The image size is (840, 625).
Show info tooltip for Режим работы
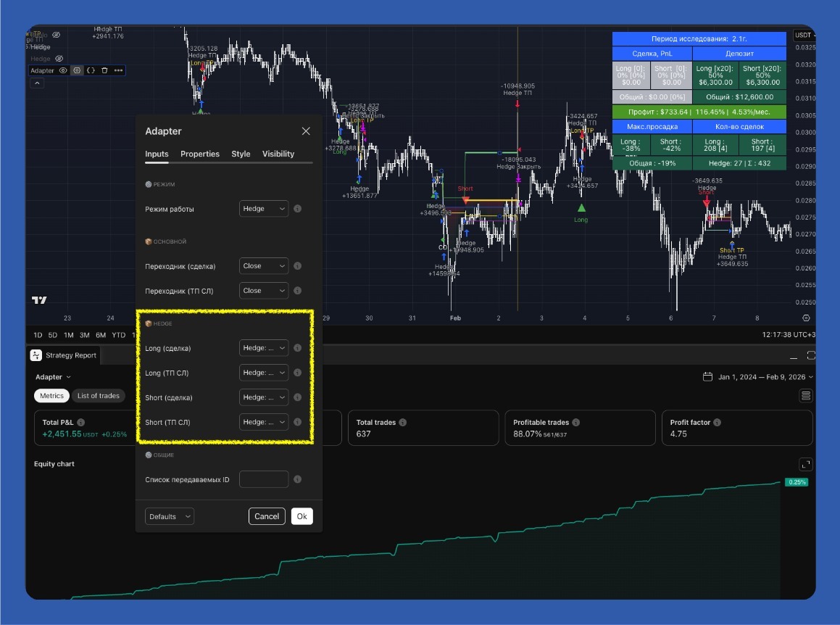(297, 209)
